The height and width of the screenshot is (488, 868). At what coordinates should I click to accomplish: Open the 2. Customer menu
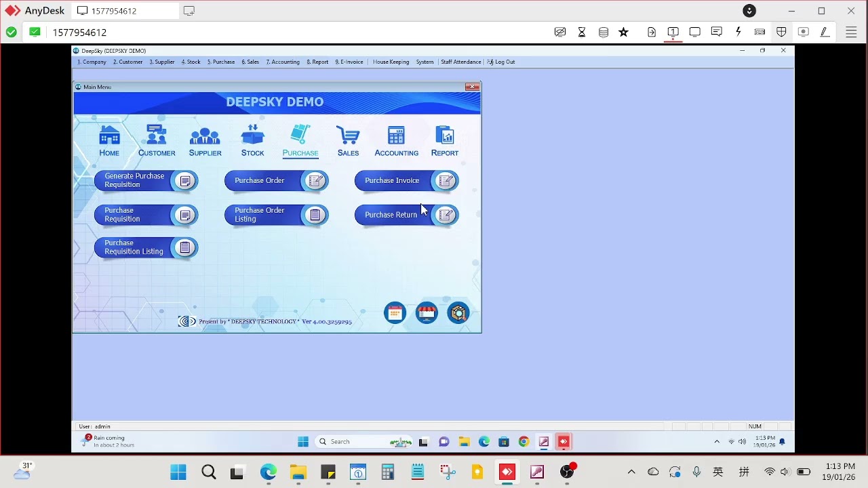[x=127, y=62]
